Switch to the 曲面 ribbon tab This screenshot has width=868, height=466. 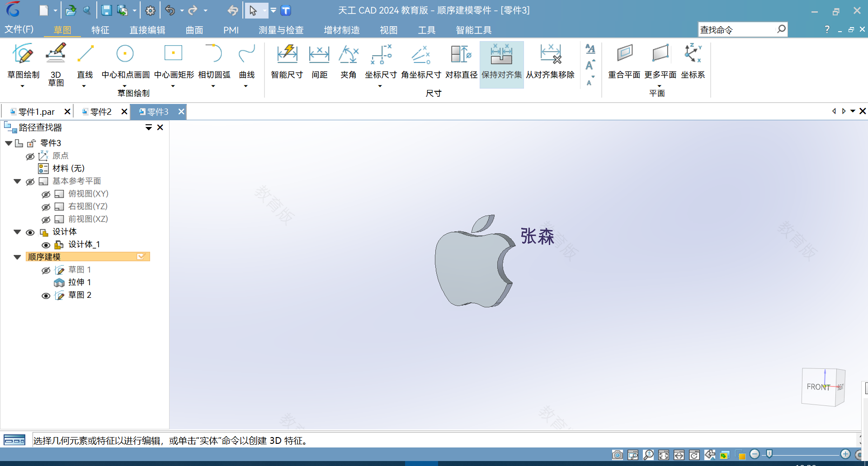(194, 30)
